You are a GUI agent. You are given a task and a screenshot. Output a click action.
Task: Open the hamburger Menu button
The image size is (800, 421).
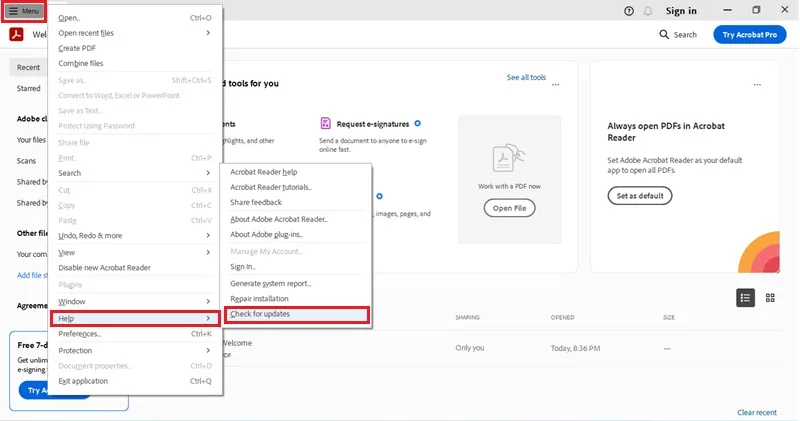(x=24, y=11)
